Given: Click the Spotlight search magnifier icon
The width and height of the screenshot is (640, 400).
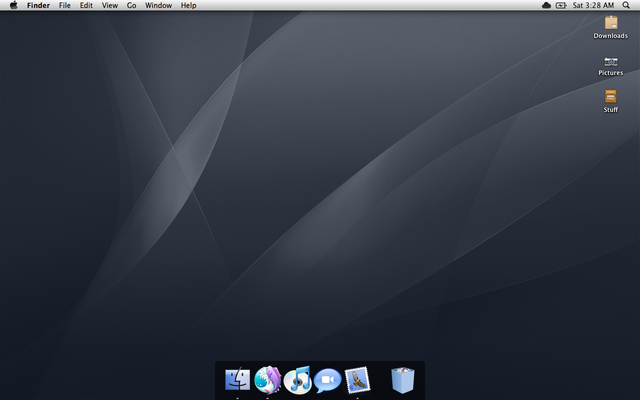Looking at the screenshot, I should click(627, 5).
